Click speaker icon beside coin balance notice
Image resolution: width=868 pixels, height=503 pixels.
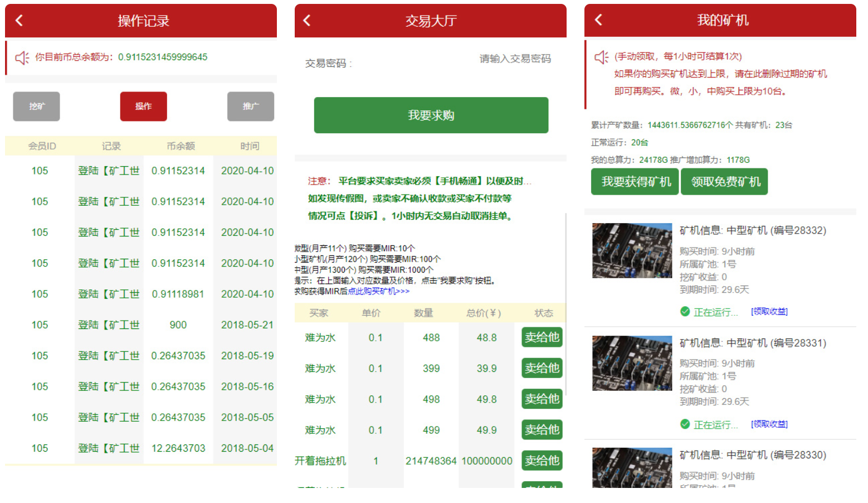(22, 57)
